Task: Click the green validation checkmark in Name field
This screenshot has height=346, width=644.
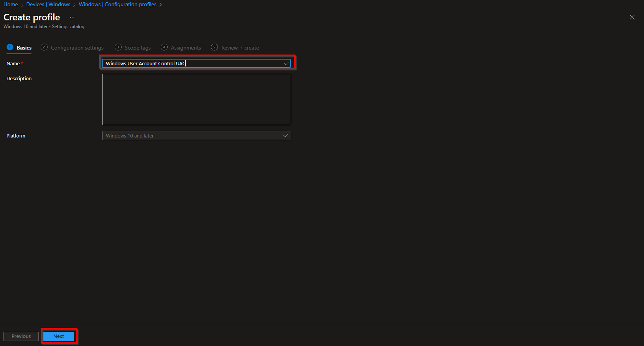Action: click(286, 63)
